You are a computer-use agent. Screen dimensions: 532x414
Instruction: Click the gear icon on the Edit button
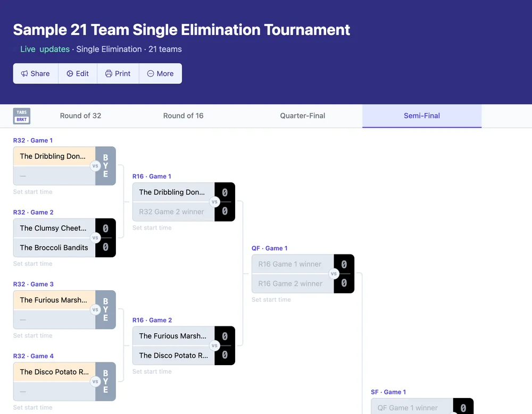point(70,73)
